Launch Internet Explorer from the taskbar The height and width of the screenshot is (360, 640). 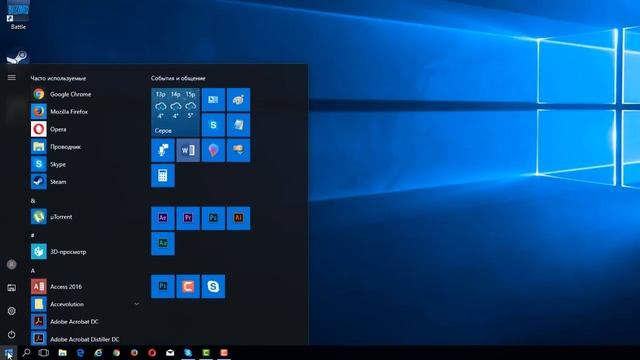coord(98,353)
